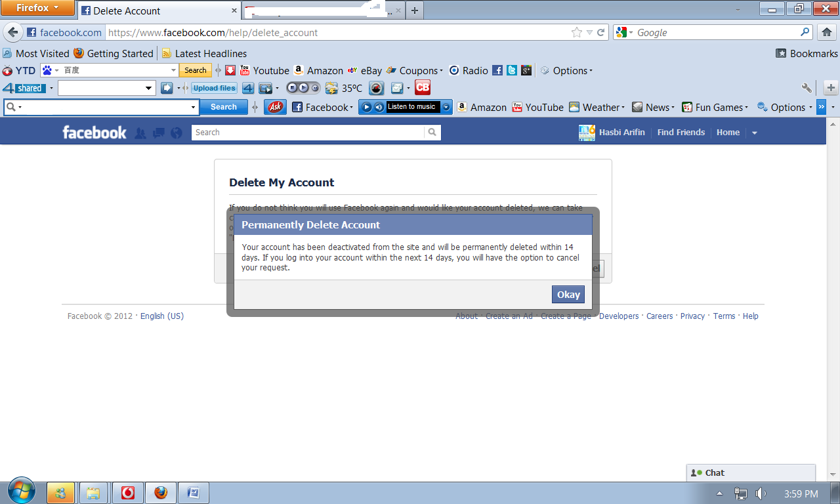This screenshot has width=840, height=504.
Task: Open Latest Headlines feed
Action: (204, 54)
